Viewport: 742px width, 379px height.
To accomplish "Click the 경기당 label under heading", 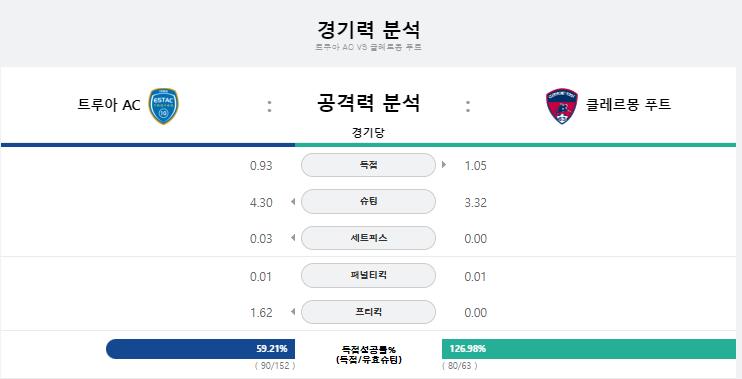I will [368, 132].
